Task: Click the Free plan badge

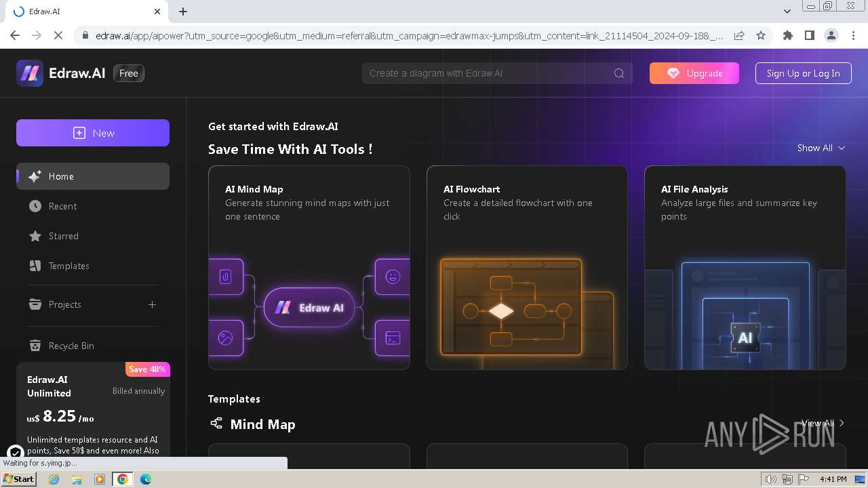Action: [128, 73]
